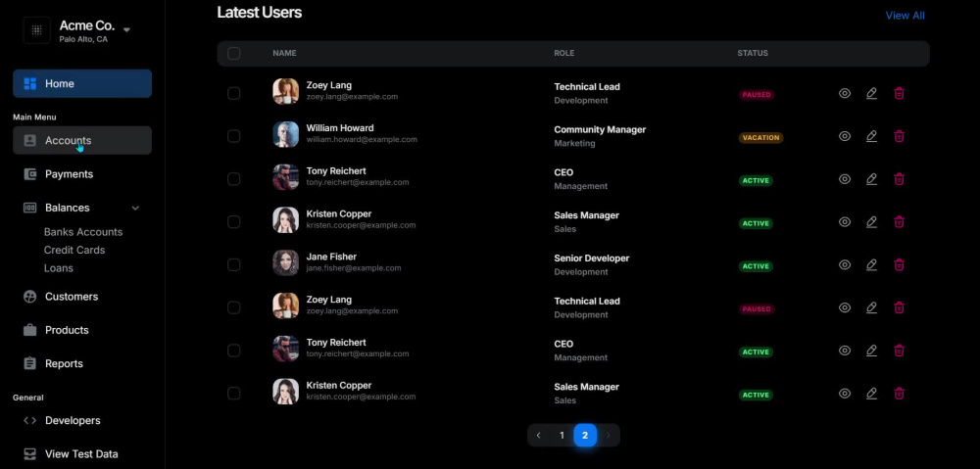Screen dimensions: 980x469
Task: Check the first Zoey Lang row checkbox
Action: point(234,93)
